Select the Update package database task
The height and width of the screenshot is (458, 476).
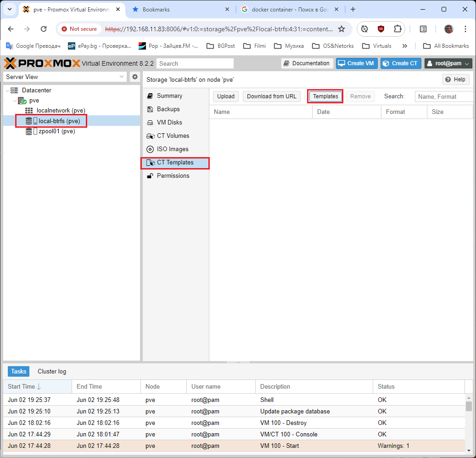pyautogui.click(x=234, y=411)
